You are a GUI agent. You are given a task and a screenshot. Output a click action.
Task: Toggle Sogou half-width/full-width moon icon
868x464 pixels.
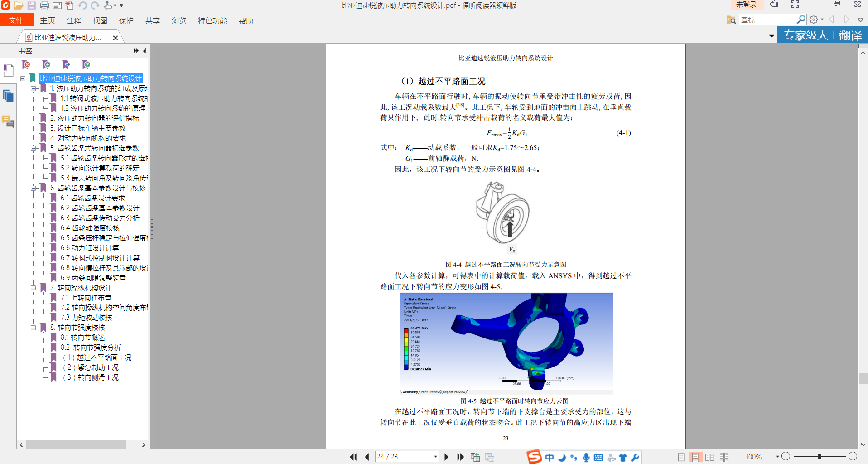562,458
